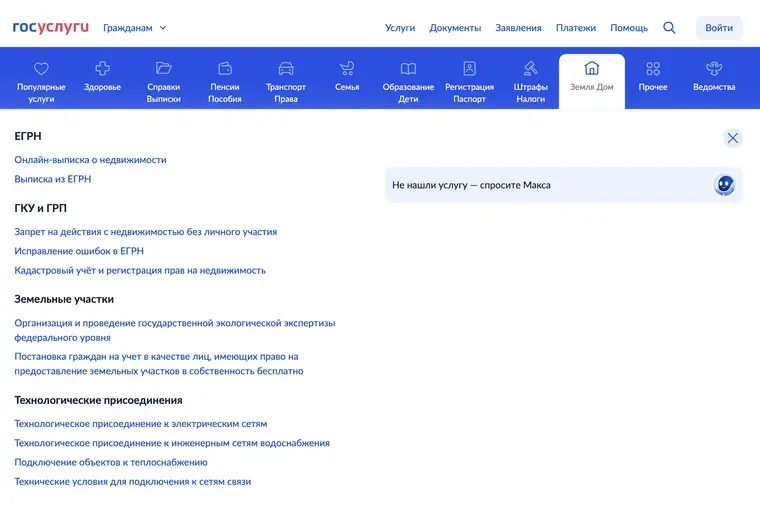The image size is (760, 507).
Task: Click the Госуслуги logo
Action: [x=50, y=27]
